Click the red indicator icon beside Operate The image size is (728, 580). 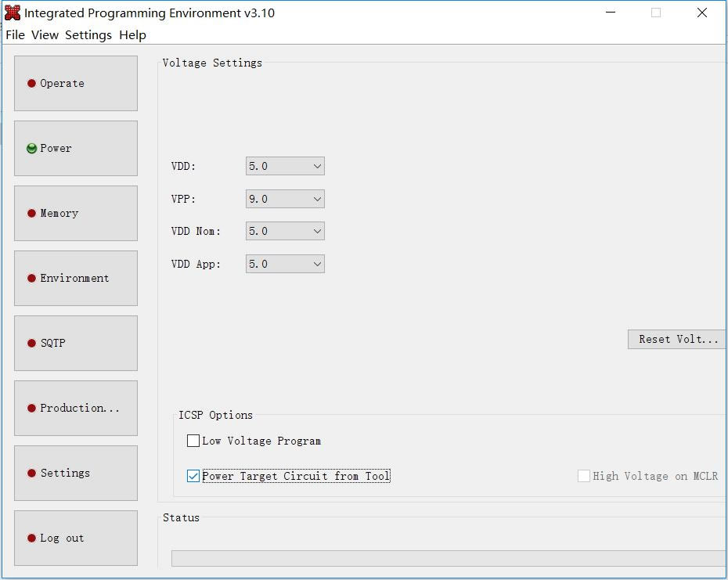click(x=32, y=84)
